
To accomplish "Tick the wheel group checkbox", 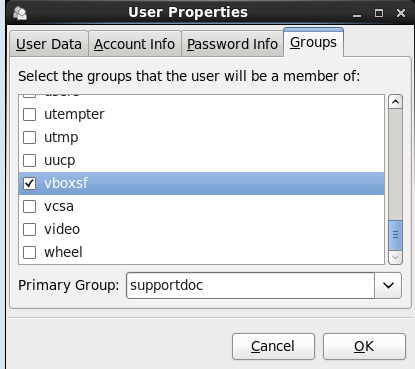I will (29, 252).
